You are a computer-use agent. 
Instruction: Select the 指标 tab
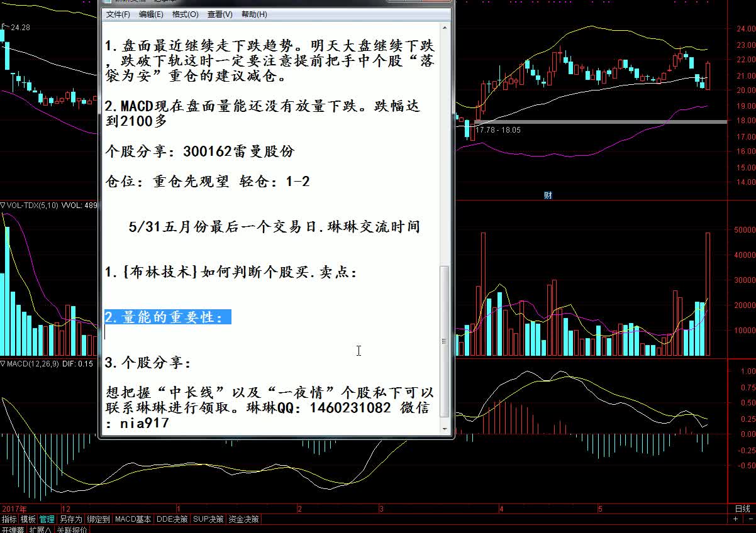pyautogui.click(x=9, y=520)
